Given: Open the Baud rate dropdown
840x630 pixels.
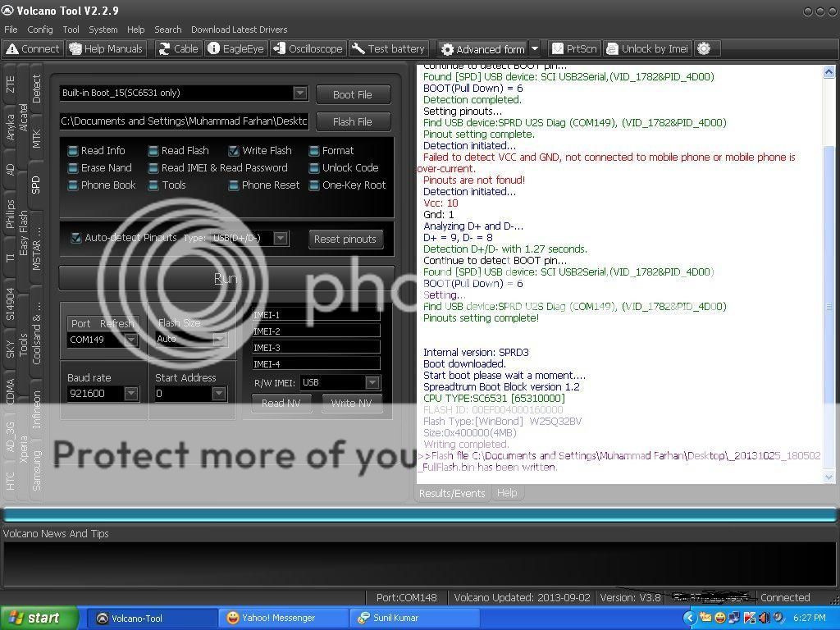Looking at the screenshot, I should click(x=130, y=394).
